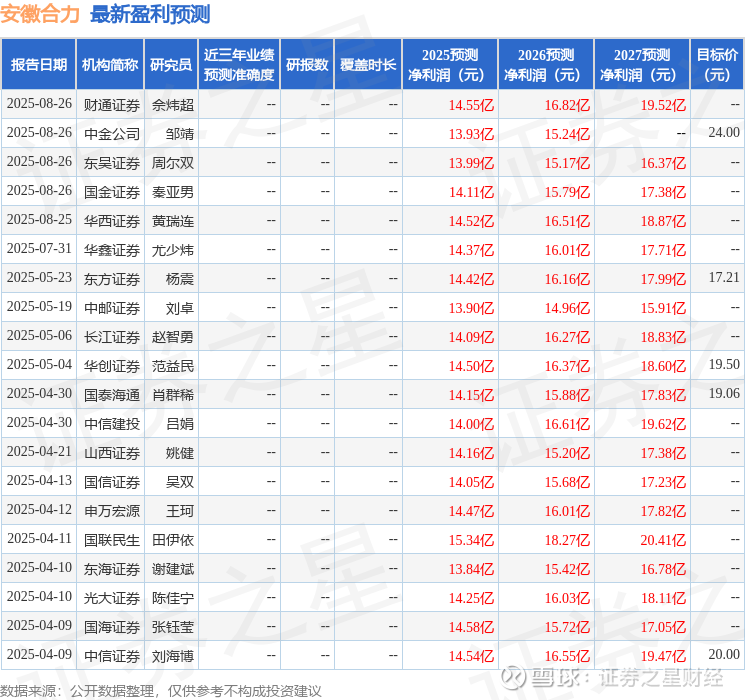Click the date 2025-07-31
The height and width of the screenshot is (700, 745).
point(39,249)
